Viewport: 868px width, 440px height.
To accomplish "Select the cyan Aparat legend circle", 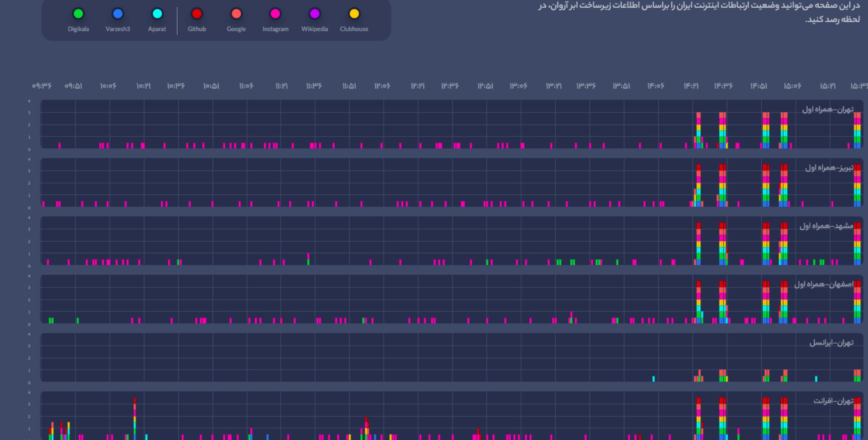I will tap(157, 14).
